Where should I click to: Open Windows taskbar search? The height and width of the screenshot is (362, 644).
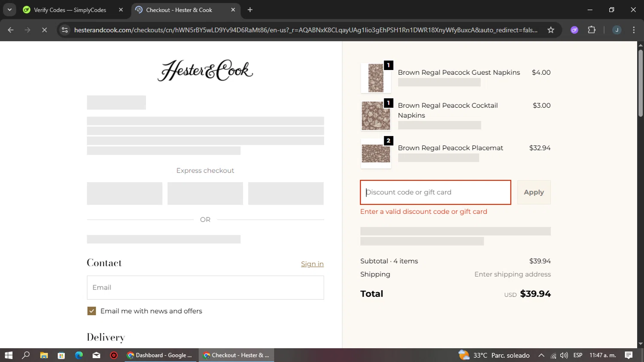point(26,355)
